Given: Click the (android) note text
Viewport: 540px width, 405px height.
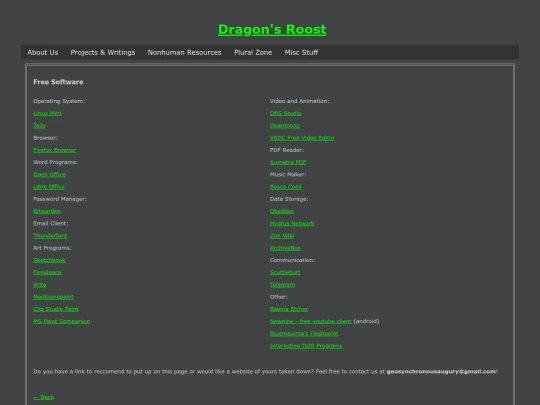Looking at the screenshot, I should [x=366, y=321].
